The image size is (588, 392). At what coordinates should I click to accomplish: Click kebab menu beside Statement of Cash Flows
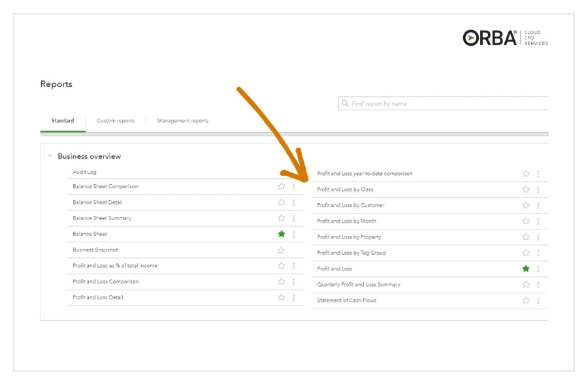point(538,301)
